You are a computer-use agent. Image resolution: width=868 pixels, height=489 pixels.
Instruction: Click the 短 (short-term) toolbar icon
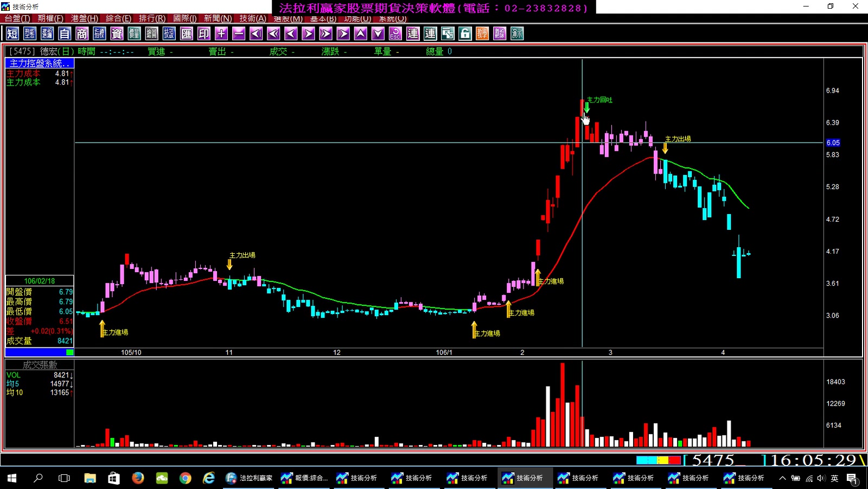12,34
